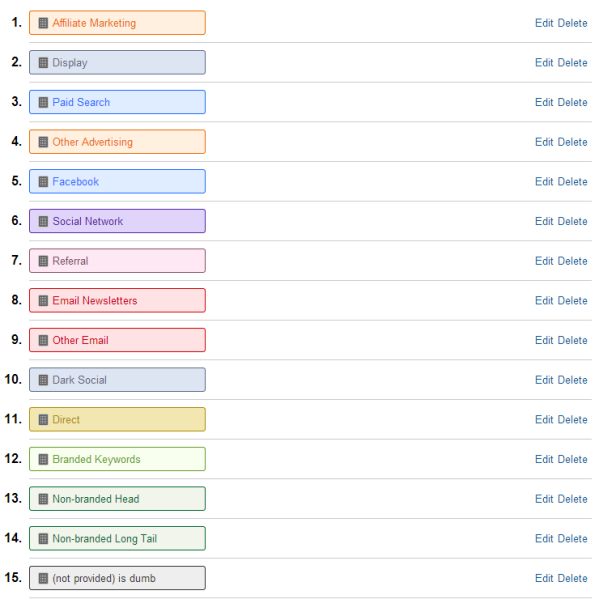
Task: Click the Non-branded Head channel box
Action: (x=117, y=499)
